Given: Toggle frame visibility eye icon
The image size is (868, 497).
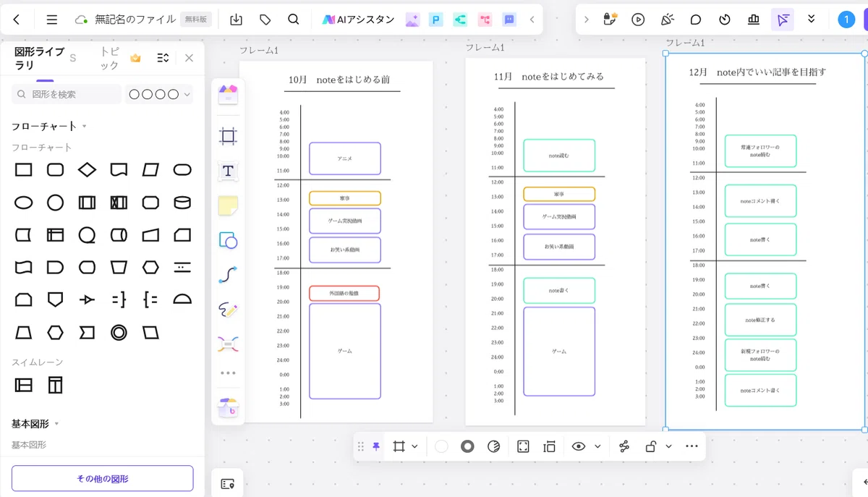Looking at the screenshot, I should click(x=578, y=446).
